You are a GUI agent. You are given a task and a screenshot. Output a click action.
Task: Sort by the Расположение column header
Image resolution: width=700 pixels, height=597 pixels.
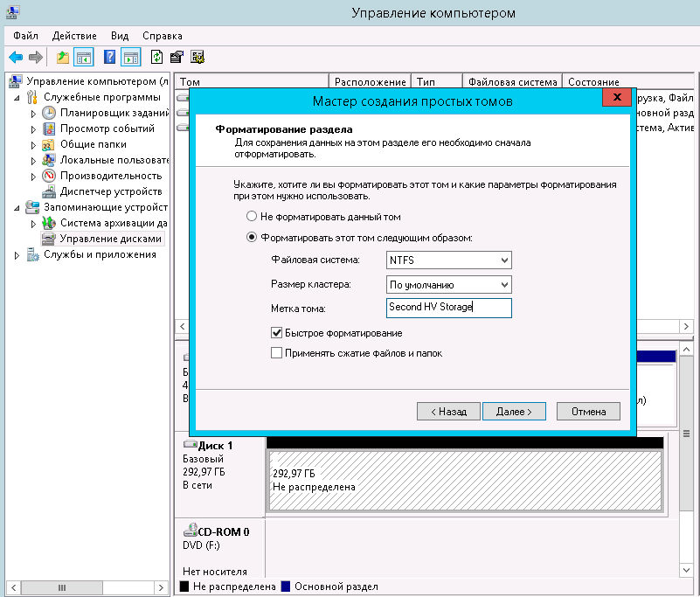[370, 81]
